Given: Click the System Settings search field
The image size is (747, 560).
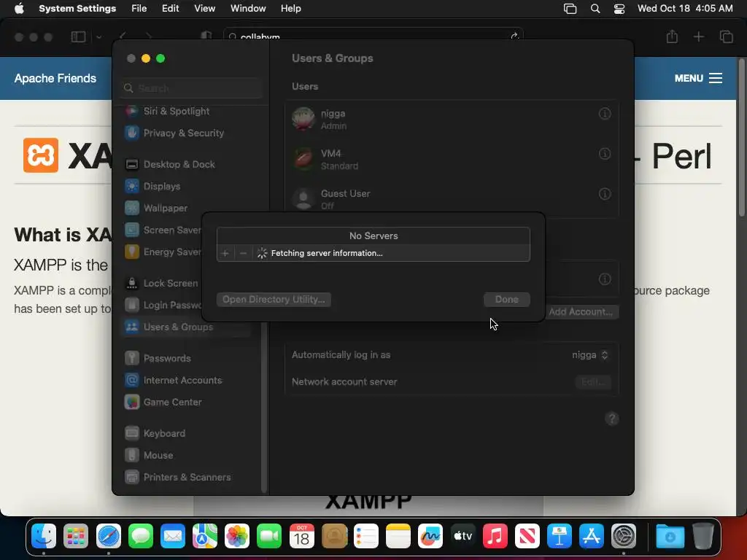Looking at the screenshot, I should [x=191, y=88].
